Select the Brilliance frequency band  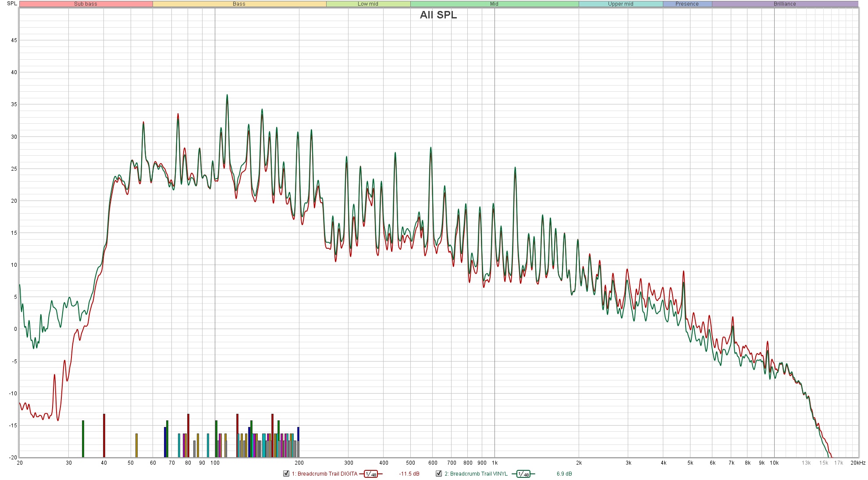(785, 4)
